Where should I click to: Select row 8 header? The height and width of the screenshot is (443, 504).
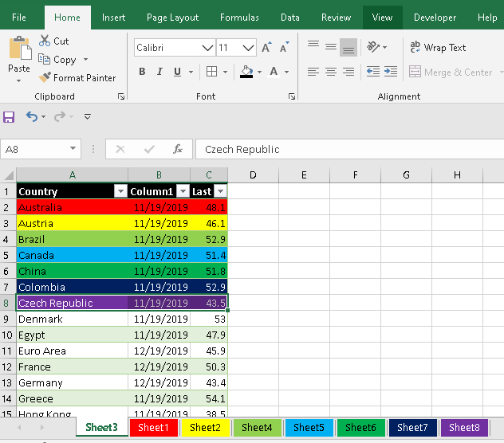pos(6,303)
